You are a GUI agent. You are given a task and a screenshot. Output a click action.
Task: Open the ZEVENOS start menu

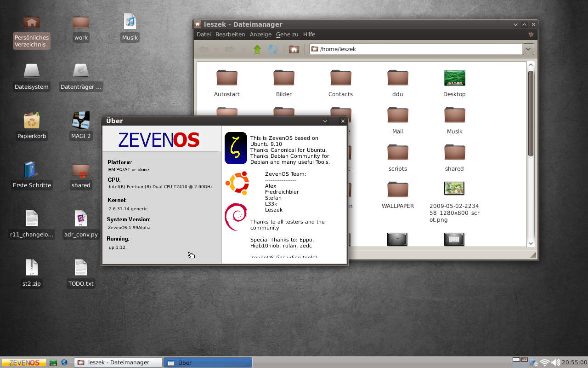coord(23,362)
